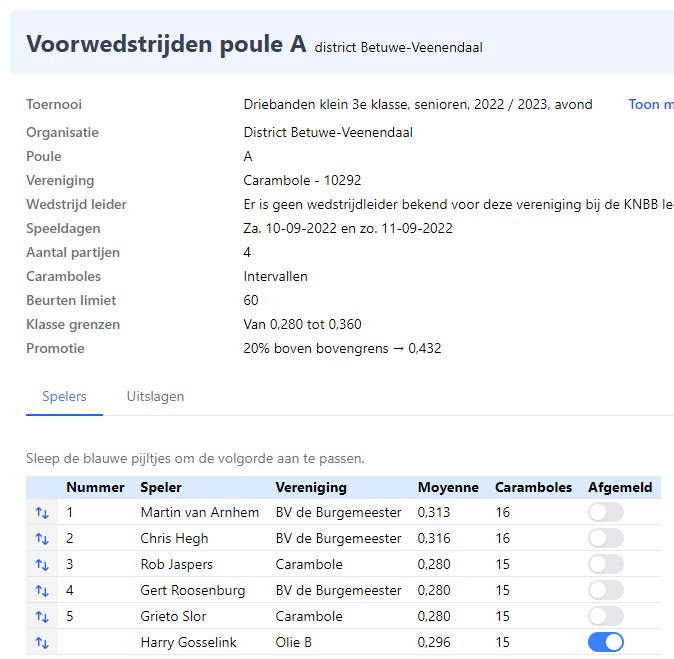This screenshot has width=674, height=659.
Task: Click the Afgemeld column header
Action: (x=620, y=487)
